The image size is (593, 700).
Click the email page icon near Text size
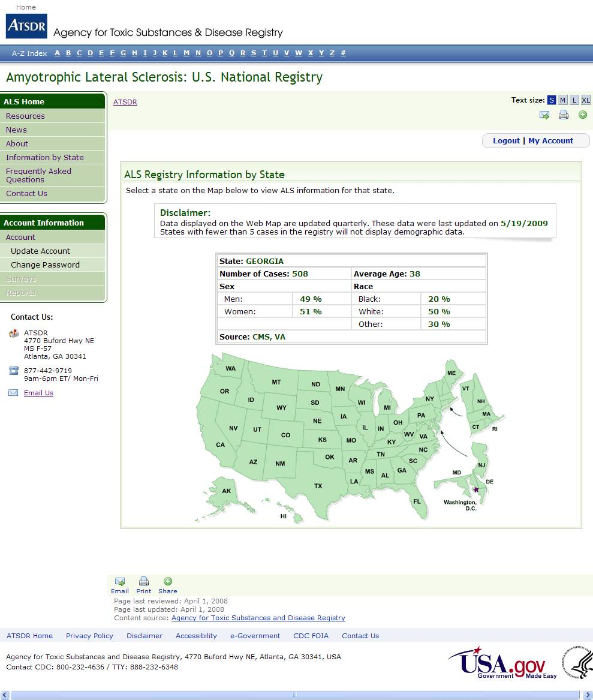544,115
